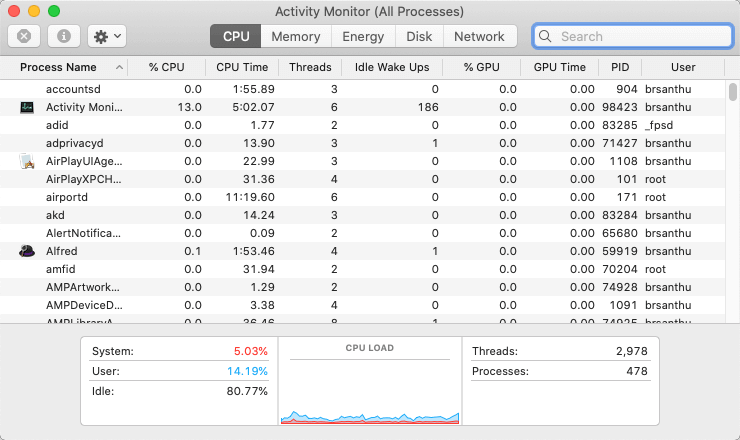740x440 pixels.
Task: Click the User 14.19% value
Action: click(x=247, y=371)
